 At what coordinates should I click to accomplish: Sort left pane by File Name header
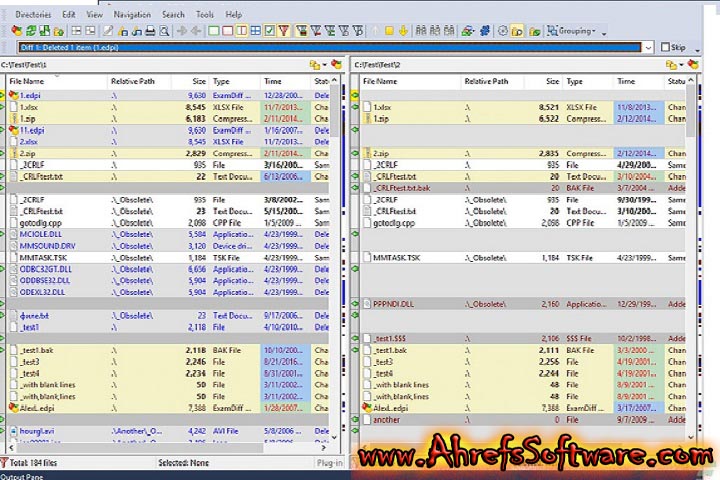click(x=27, y=81)
